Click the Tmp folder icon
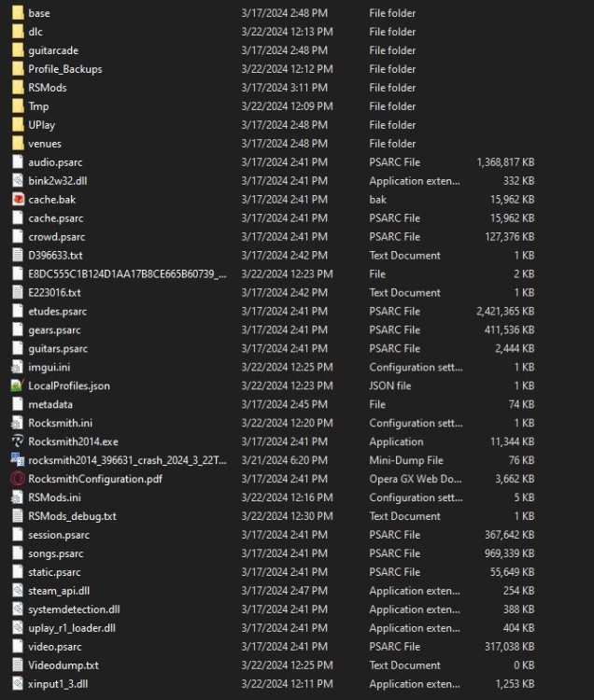Image resolution: width=594 pixels, height=700 pixels. [18, 105]
